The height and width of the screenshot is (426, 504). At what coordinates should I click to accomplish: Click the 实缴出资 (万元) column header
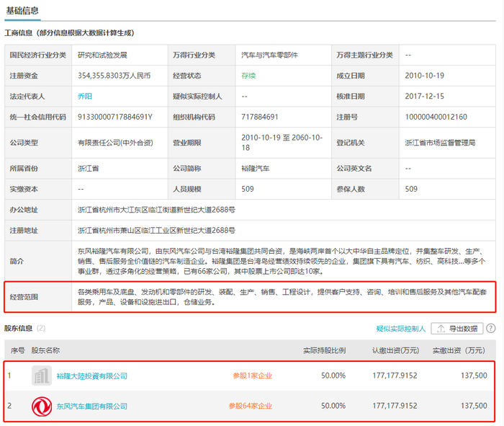459,350
